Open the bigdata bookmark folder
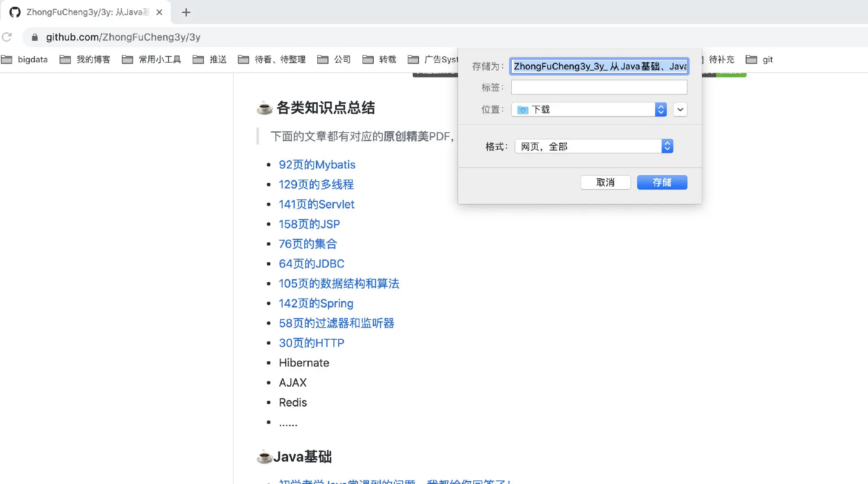Viewport: 868px width, 484px height. tap(25, 60)
